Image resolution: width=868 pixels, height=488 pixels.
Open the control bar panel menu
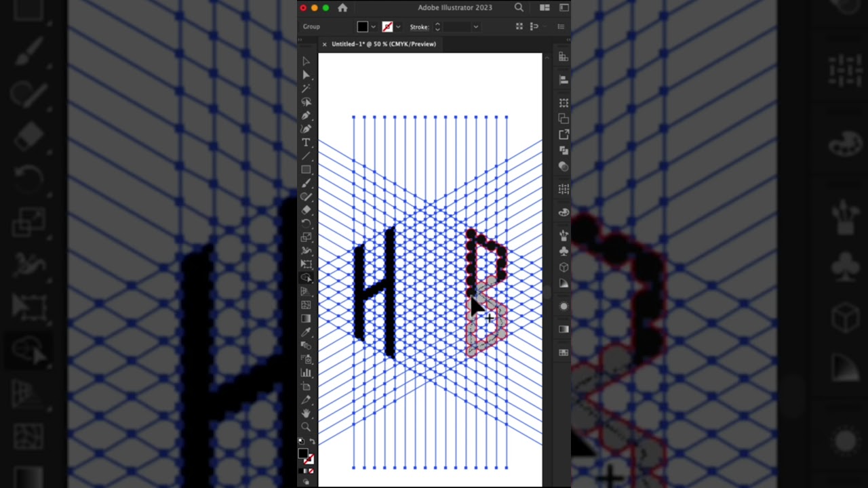pyautogui.click(x=561, y=26)
